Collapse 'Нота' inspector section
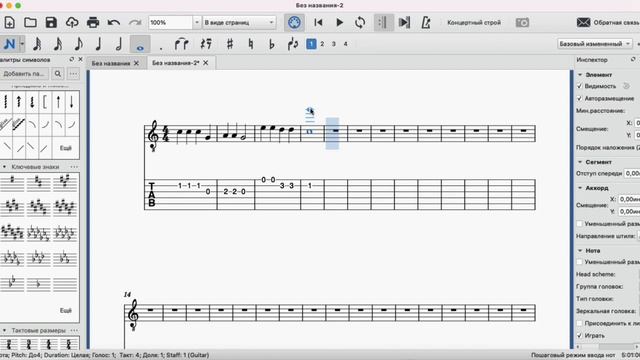The height and width of the screenshot is (360, 640). (x=580, y=251)
